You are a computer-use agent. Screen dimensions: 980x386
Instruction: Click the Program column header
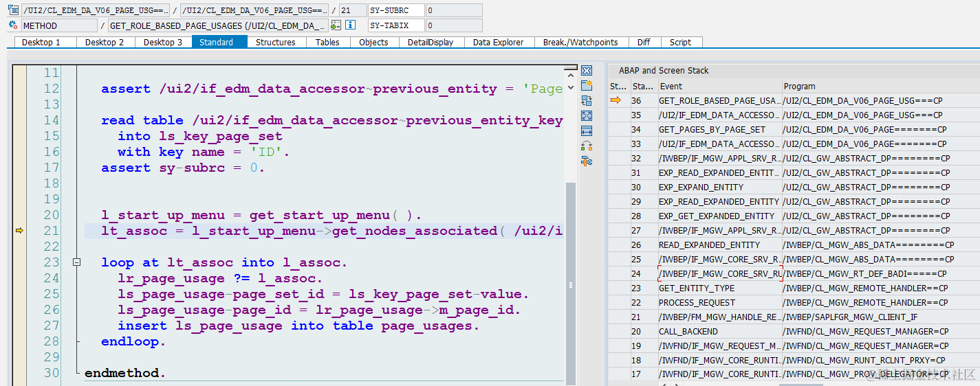[880, 86]
